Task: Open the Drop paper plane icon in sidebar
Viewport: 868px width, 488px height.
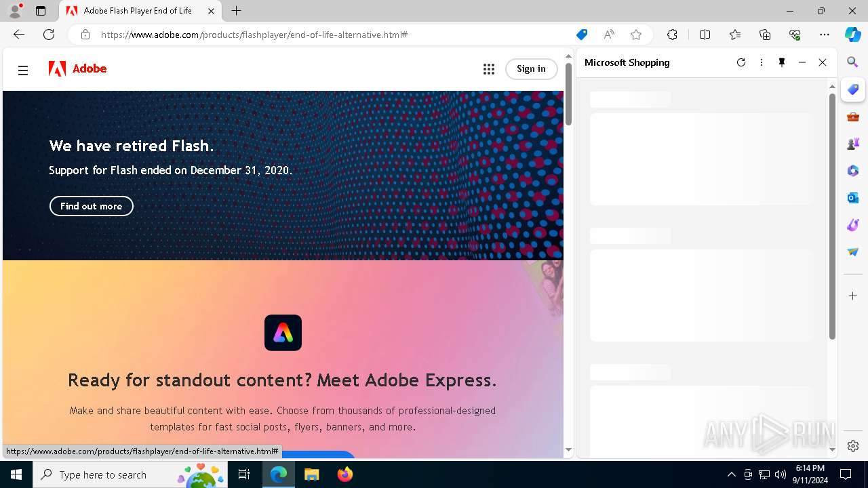Action: point(853,252)
